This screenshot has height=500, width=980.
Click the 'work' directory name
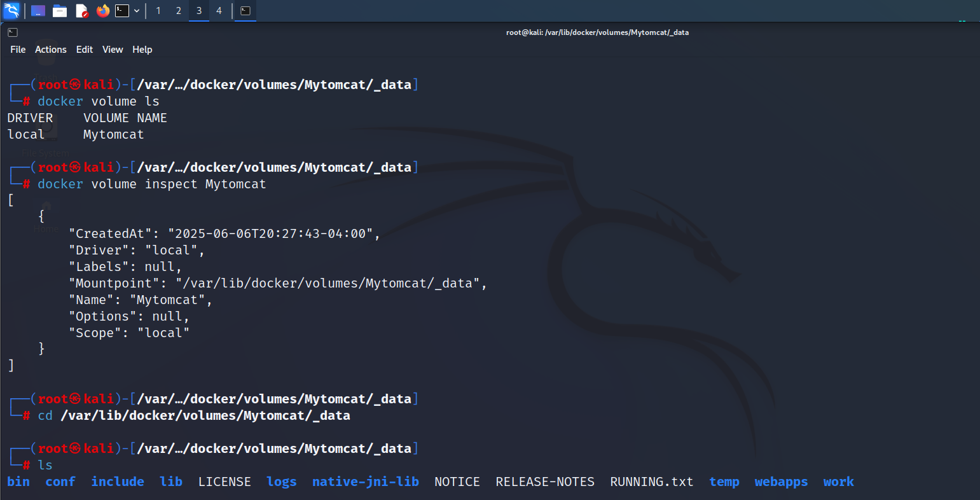tap(839, 482)
